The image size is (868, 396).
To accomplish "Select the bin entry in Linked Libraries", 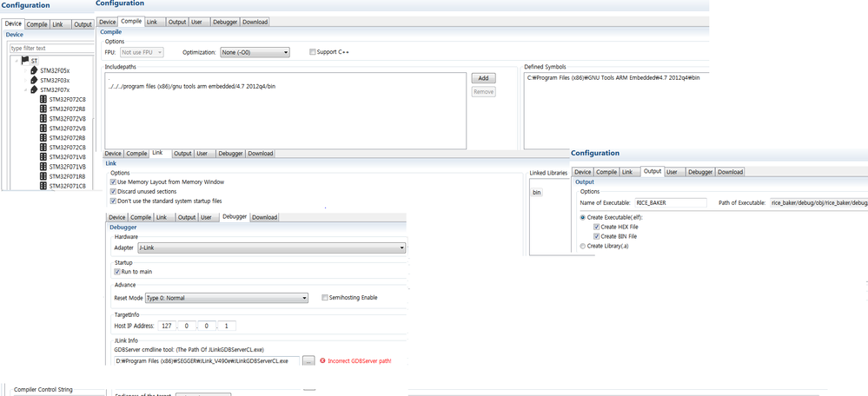I will click(x=536, y=193).
